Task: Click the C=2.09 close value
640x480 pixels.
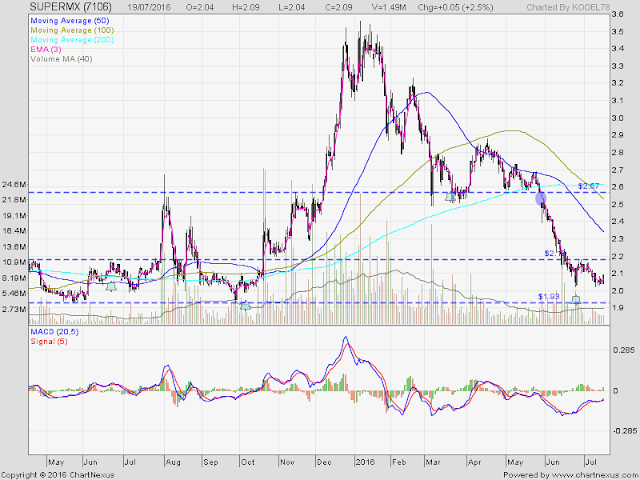Action: [x=338, y=7]
